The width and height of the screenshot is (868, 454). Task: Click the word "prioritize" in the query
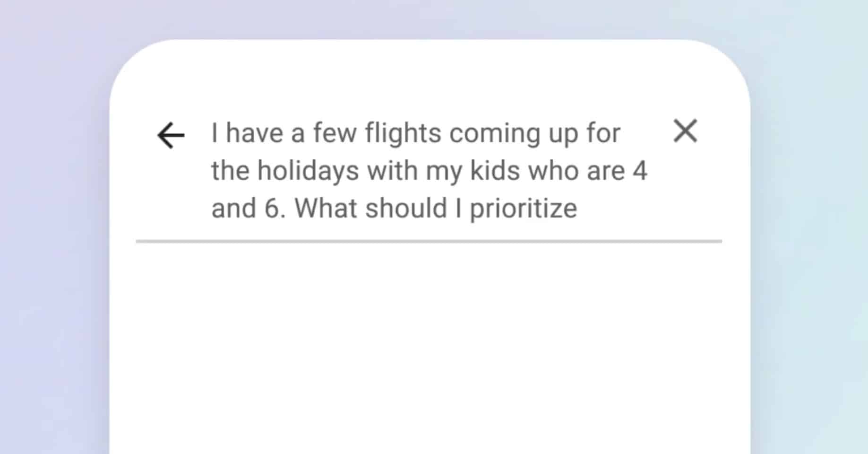pyautogui.click(x=524, y=209)
